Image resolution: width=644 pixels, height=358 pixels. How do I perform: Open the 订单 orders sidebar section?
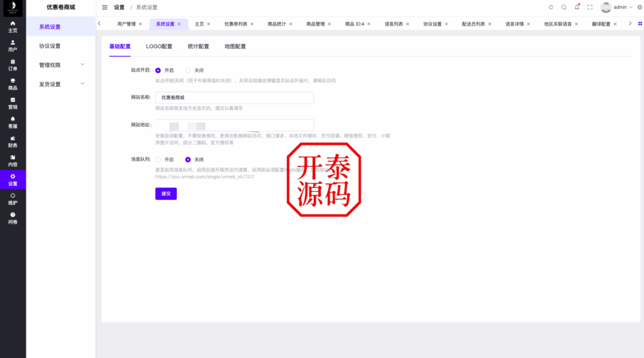click(x=13, y=65)
